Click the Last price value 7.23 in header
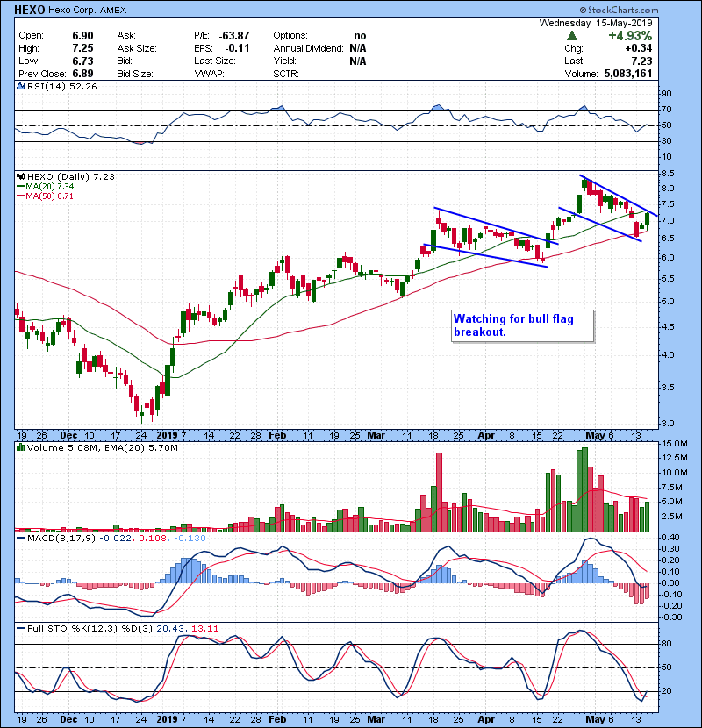Screen dimensions: 702x728 coord(641,61)
